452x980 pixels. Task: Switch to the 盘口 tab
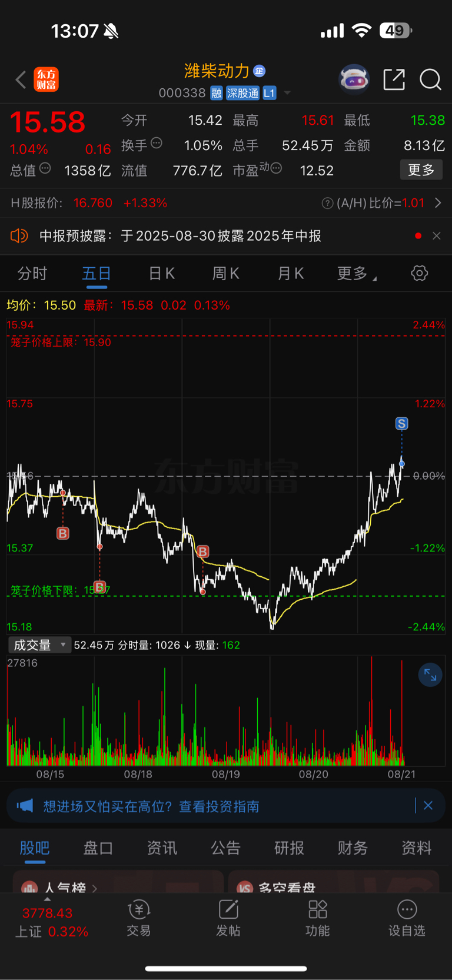tap(98, 848)
